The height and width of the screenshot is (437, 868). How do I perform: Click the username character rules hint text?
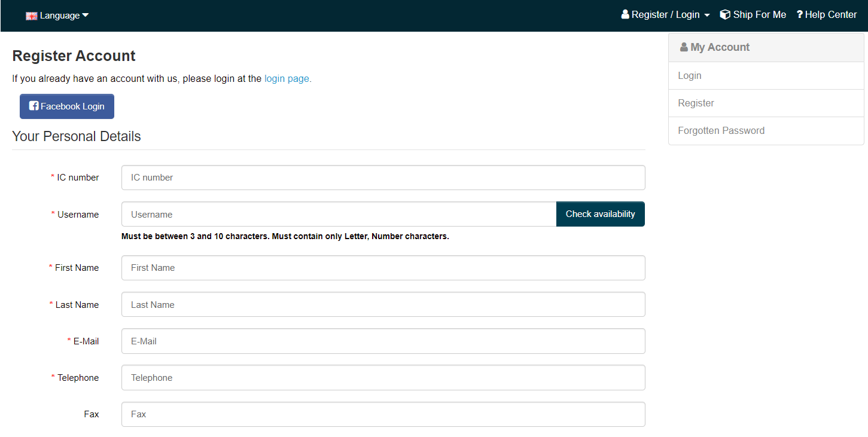tap(285, 236)
